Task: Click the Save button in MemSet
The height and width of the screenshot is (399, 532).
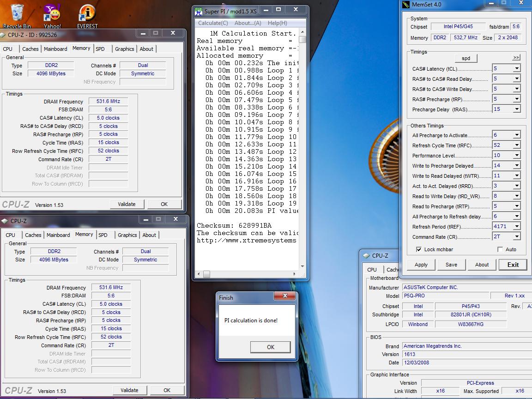Action: [451, 265]
